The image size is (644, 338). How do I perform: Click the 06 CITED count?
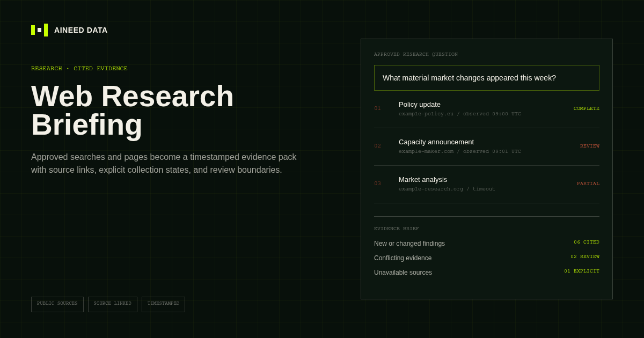point(587,243)
